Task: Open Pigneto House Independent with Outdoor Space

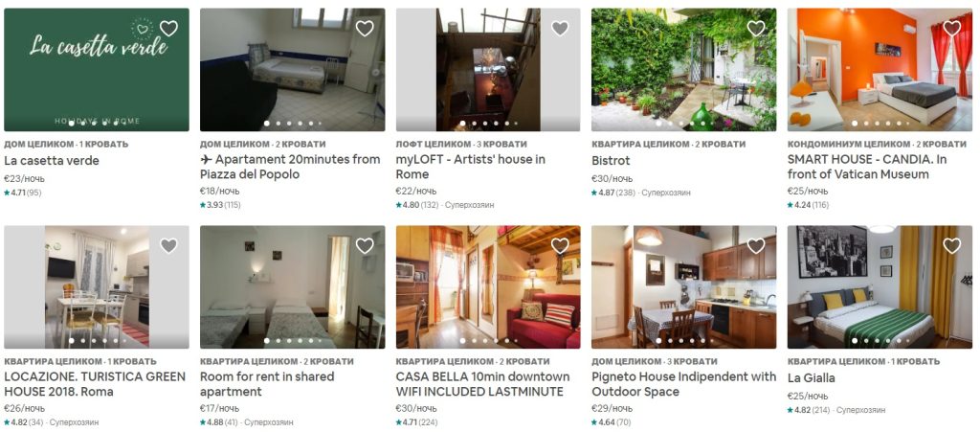Action: [683, 384]
